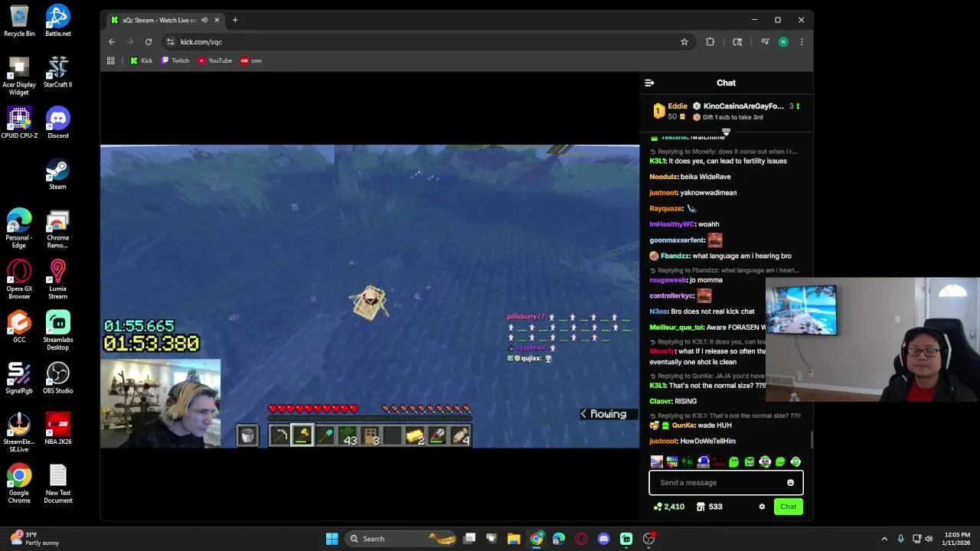Show hidden system tray icons
The height and width of the screenshot is (551, 980).
pos(884,539)
